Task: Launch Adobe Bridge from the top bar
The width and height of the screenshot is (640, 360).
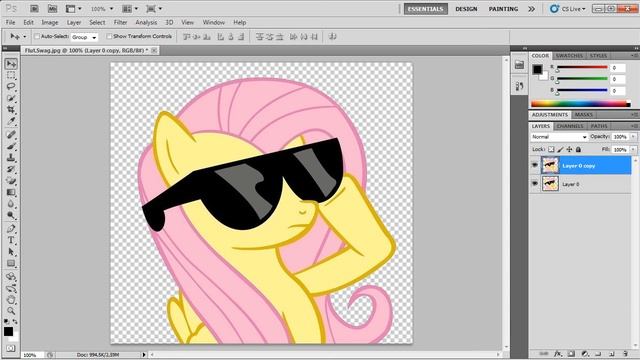Action: click(34, 9)
